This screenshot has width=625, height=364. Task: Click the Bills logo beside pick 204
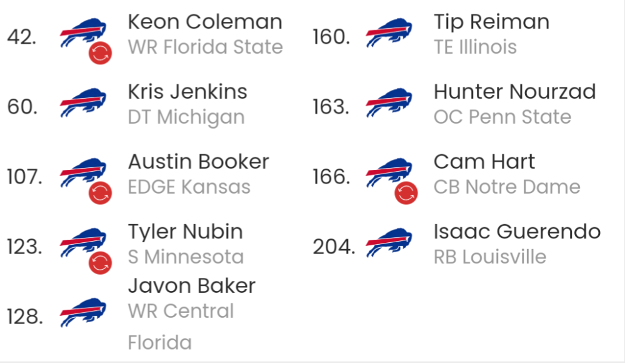389,242
